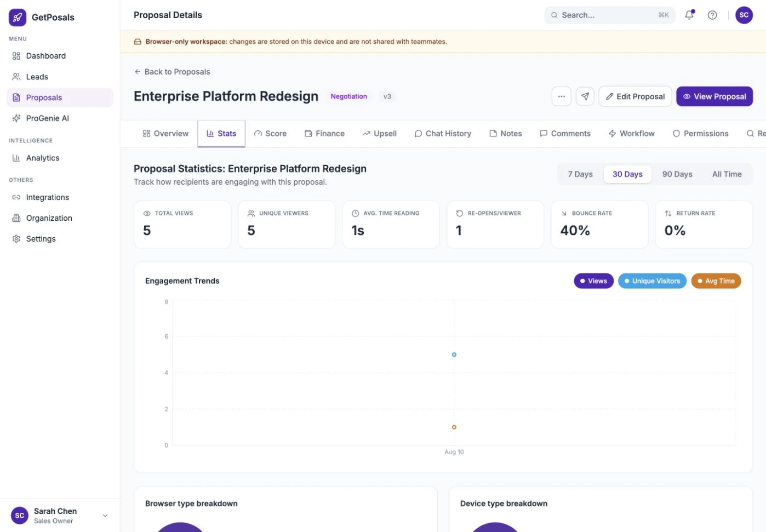Click the send paper-plane icon button
Image resolution: width=766 pixels, height=532 pixels.
coord(585,96)
